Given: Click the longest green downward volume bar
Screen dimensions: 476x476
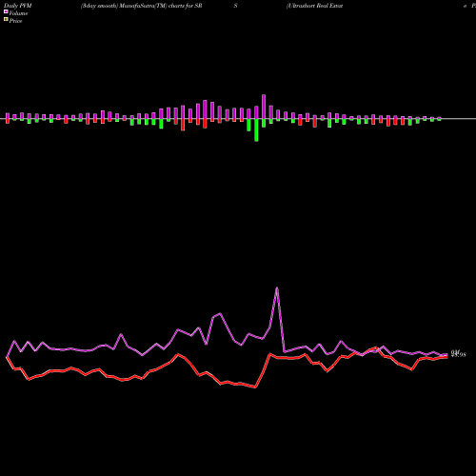Looking at the screenshot, I should pos(256,130).
